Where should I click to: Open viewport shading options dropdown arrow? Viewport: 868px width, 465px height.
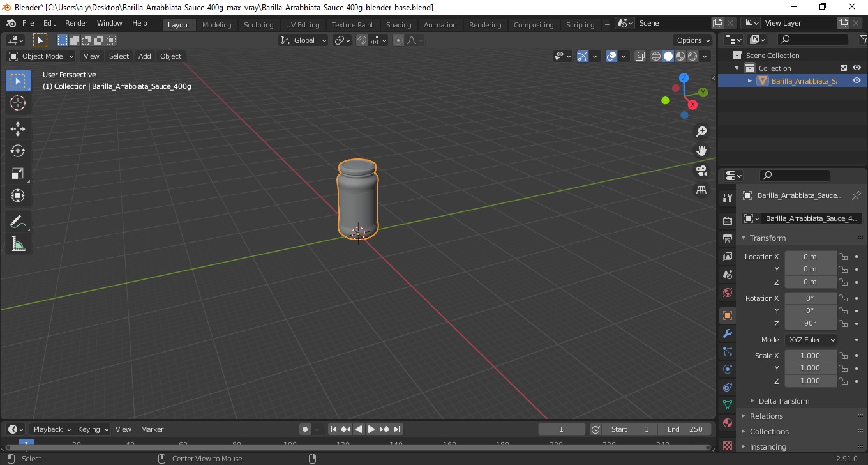tap(705, 56)
